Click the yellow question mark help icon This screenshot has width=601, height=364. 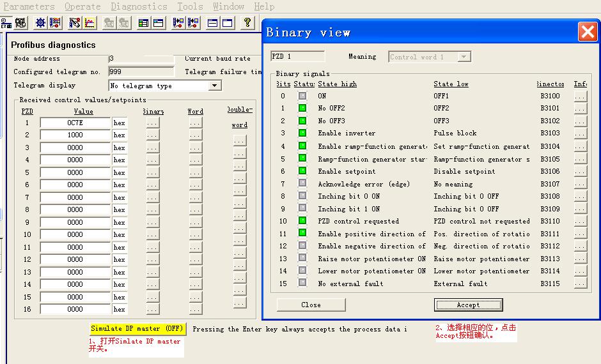(247, 23)
